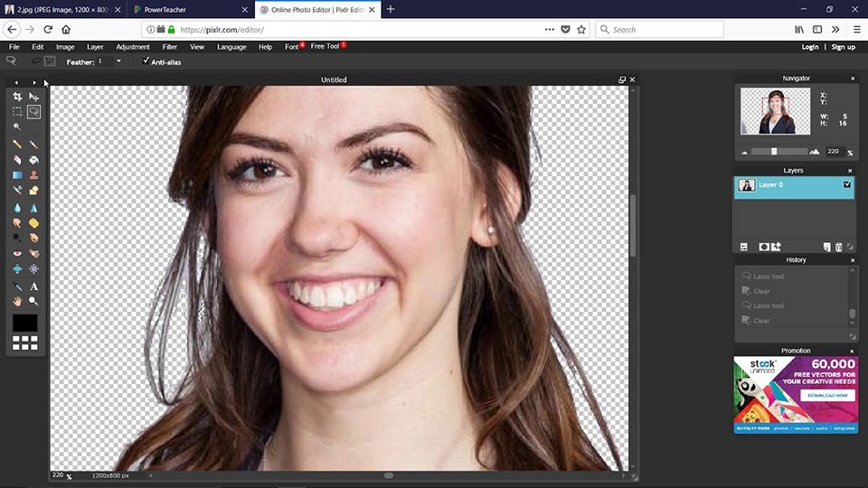868x488 pixels.
Task: Click the Navigator zoom slider
Action: point(774,152)
